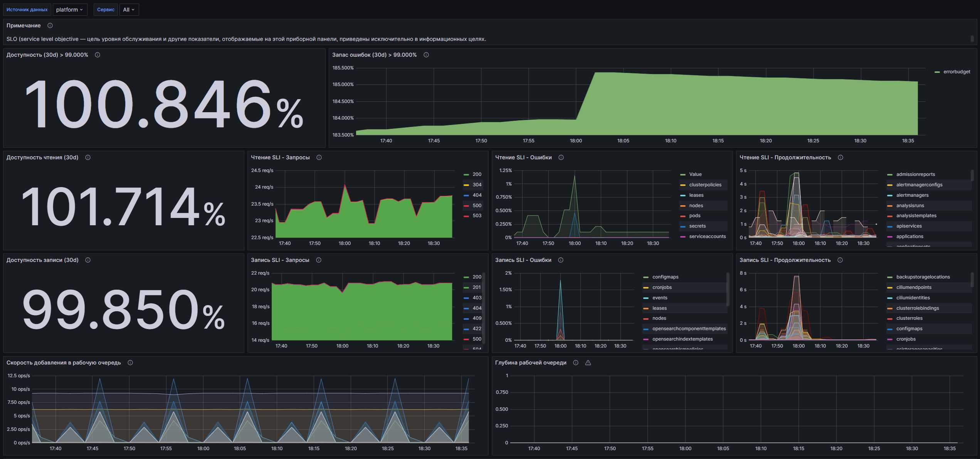Click info icon next to Чтение SLI - Запросы
This screenshot has height=459, width=980.
319,157
